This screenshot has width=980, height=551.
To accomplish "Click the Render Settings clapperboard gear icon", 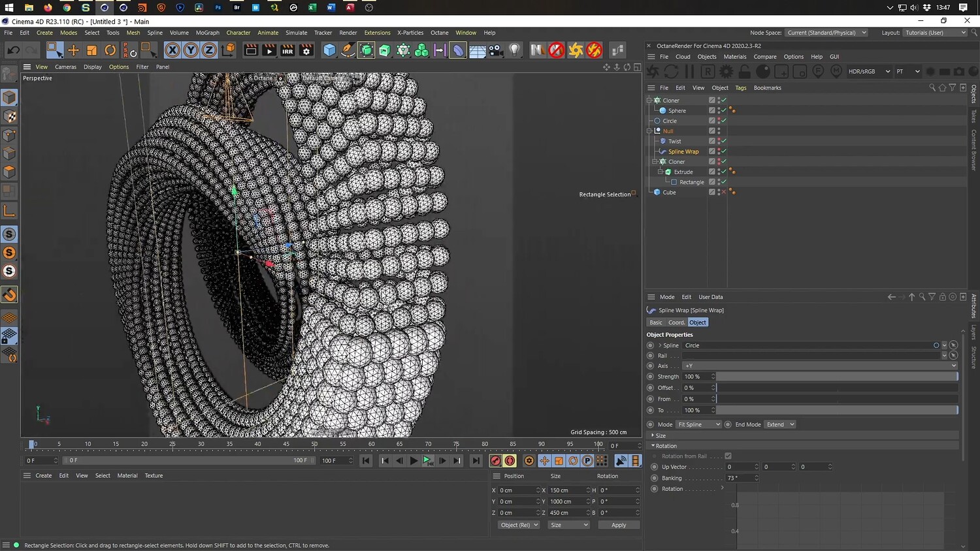I will [306, 50].
